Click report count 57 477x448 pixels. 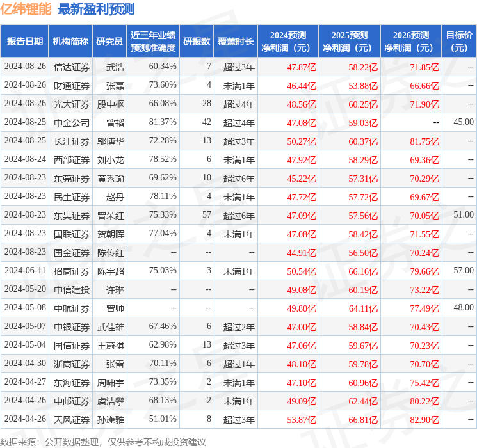tap(207, 215)
